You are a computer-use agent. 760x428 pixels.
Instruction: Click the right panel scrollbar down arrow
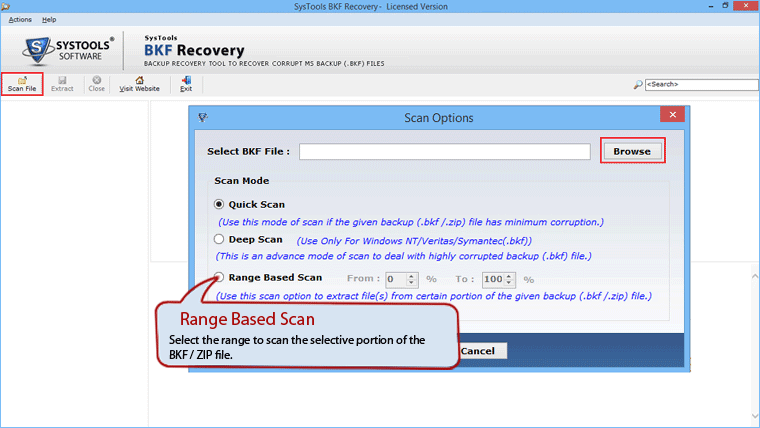coord(755,416)
